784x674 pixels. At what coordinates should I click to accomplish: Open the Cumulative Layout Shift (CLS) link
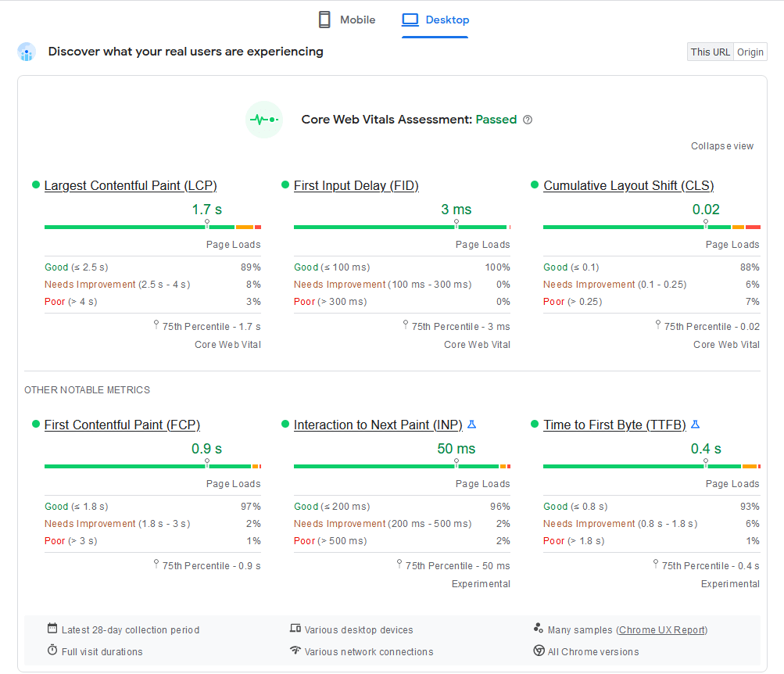coord(628,185)
